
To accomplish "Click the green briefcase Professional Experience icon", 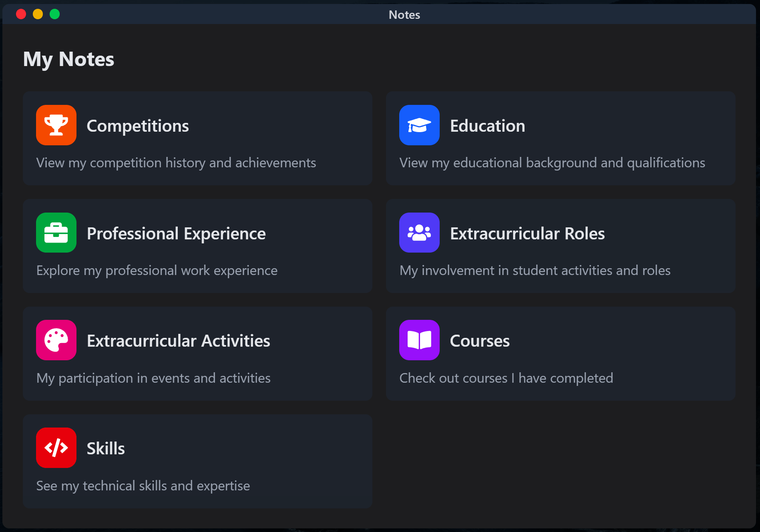I will click(56, 233).
